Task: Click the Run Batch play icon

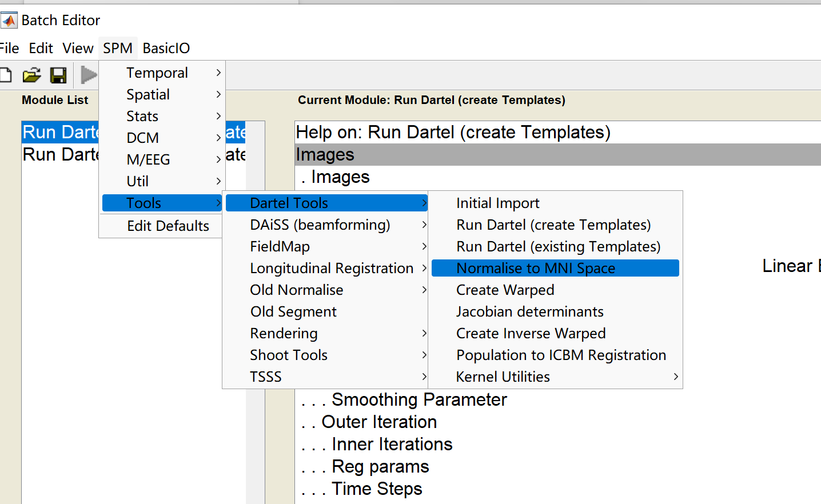Action: point(89,75)
